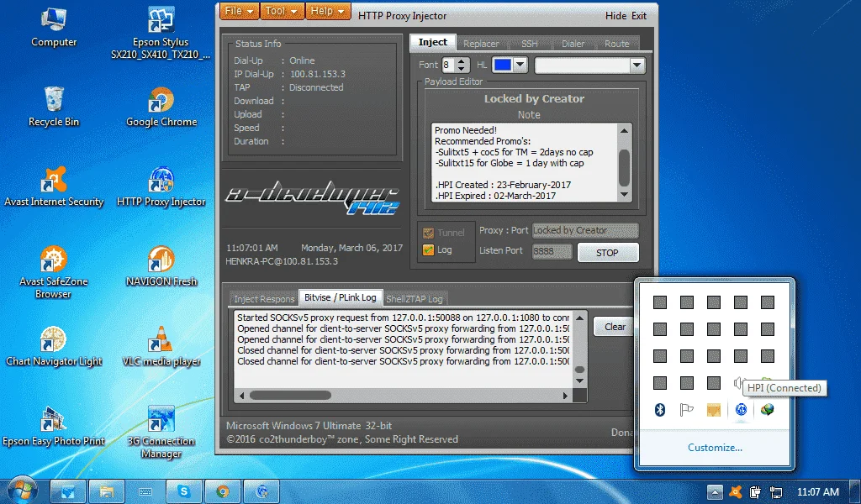The image size is (861, 504).
Task: Open Chart Navigator Light shortcut
Action: click(x=53, y=347)
